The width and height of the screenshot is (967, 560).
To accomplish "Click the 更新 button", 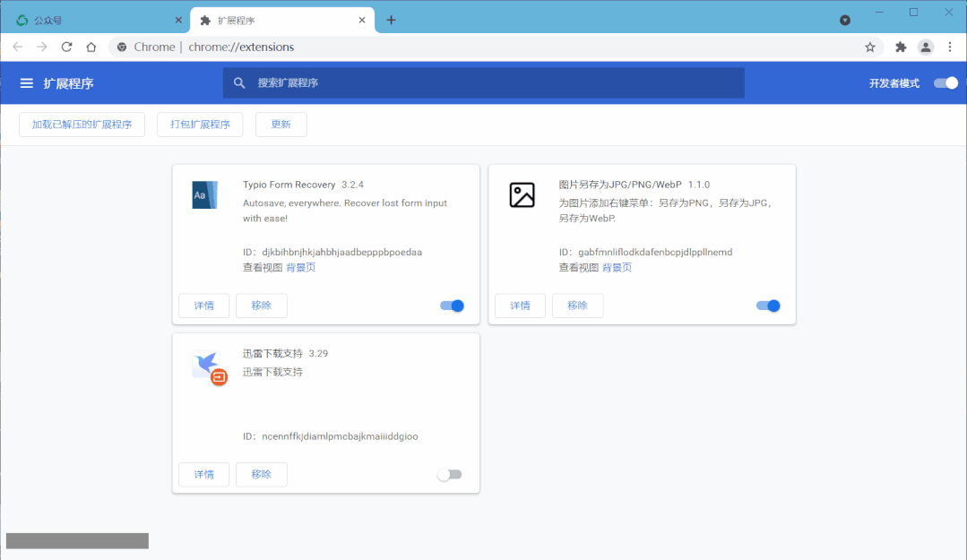I will [x=281, y=125].
